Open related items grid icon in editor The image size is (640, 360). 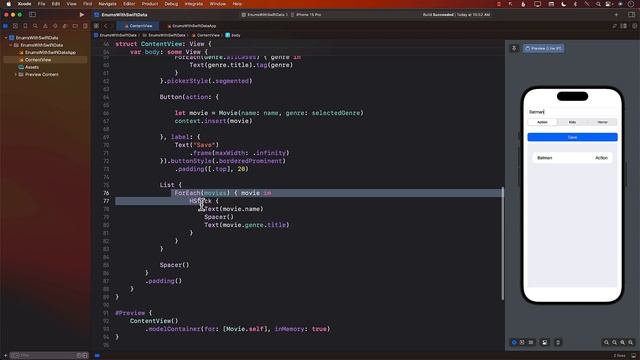(96, 26)
